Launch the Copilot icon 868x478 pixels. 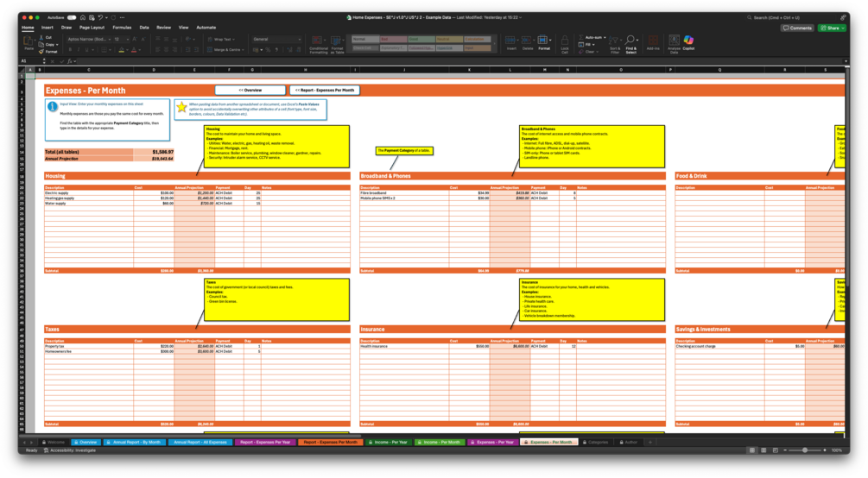point(688,40)
